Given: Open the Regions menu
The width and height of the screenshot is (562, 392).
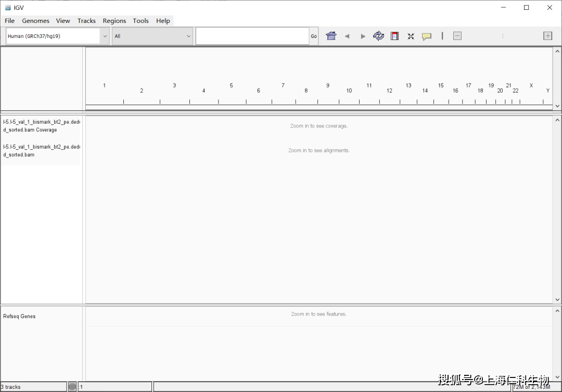Looking at the screenshot, I should click(114, 21).
